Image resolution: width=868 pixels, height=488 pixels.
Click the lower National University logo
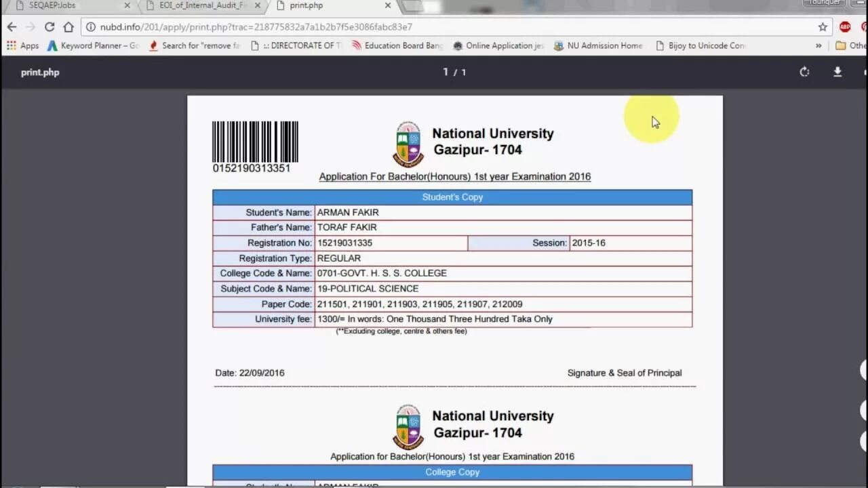coord(408,427)
